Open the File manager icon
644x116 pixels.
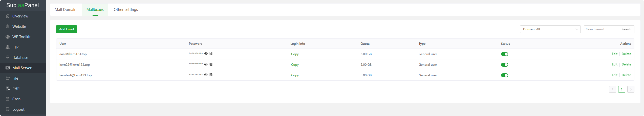(8, 78)
